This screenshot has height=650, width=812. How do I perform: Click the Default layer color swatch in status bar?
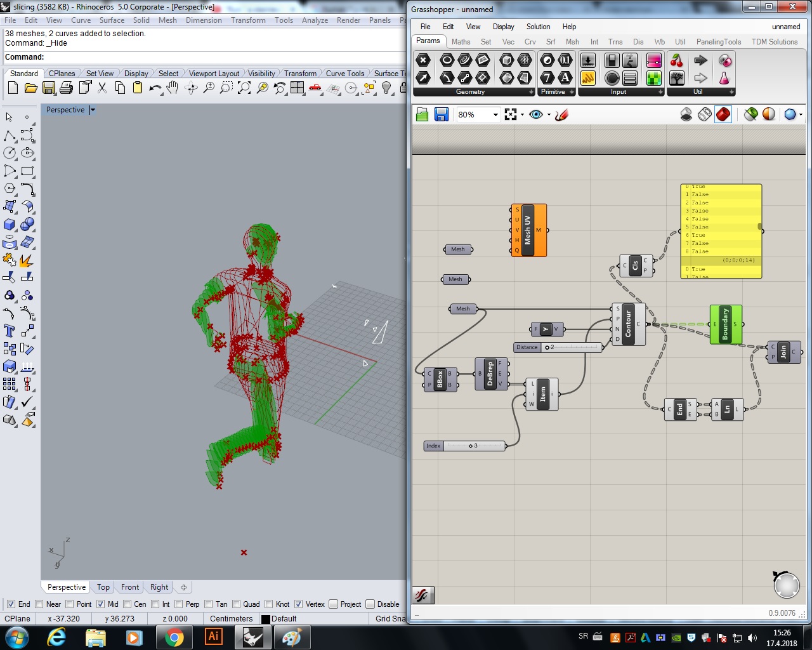tap(265, 619)
